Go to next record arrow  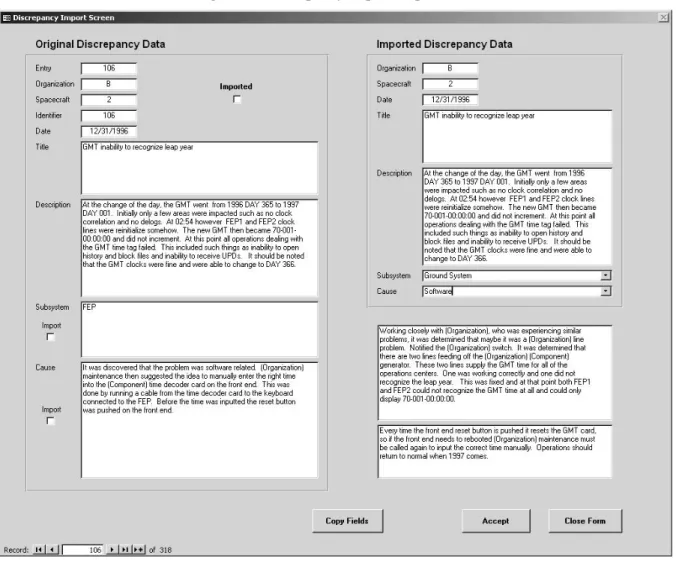click(x=112, y=549)
